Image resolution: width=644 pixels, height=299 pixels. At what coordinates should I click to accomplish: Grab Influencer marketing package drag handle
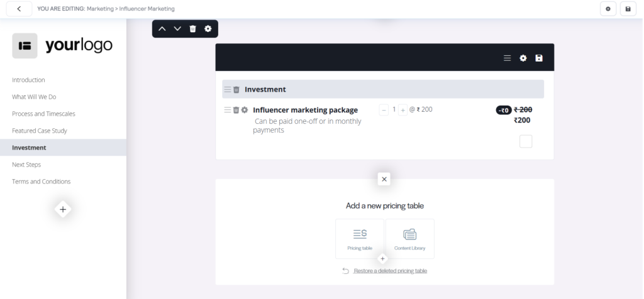[227, 110]
